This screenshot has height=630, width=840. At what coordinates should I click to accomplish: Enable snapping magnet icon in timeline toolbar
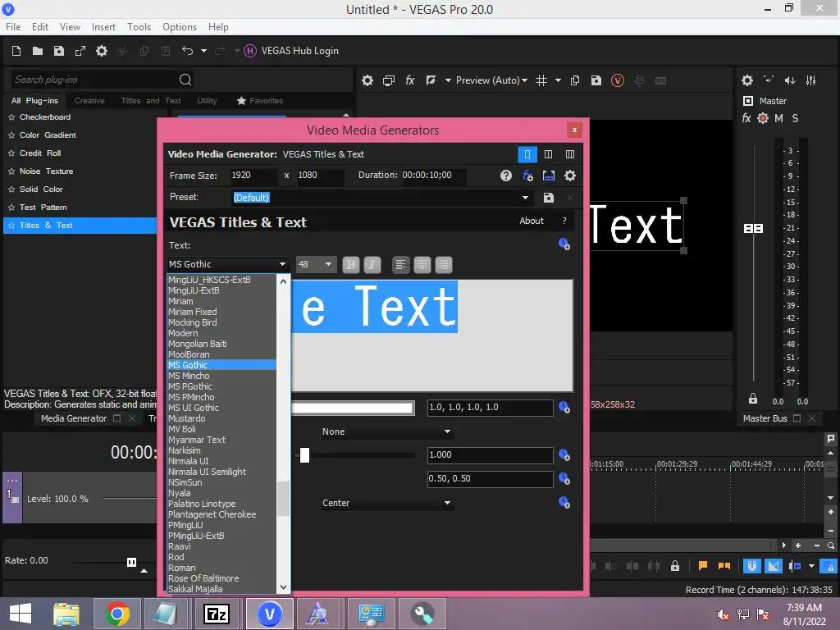(752, 566)
